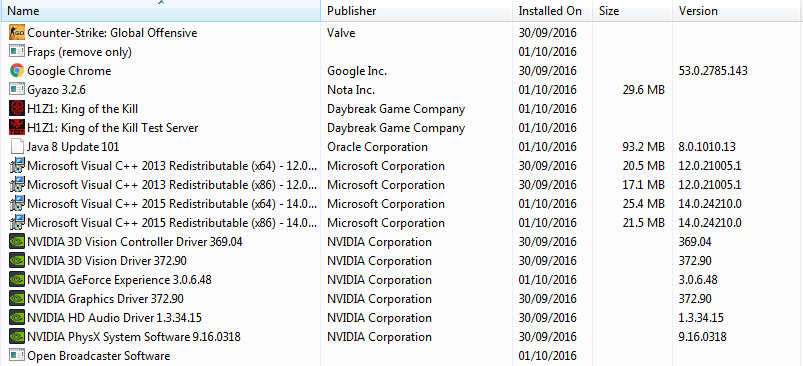Select Visual C++ 2015 Redistributable (x86) entry
Image resolution: width=803 pixels, height=366 pixels.
(x=402, y=223)
